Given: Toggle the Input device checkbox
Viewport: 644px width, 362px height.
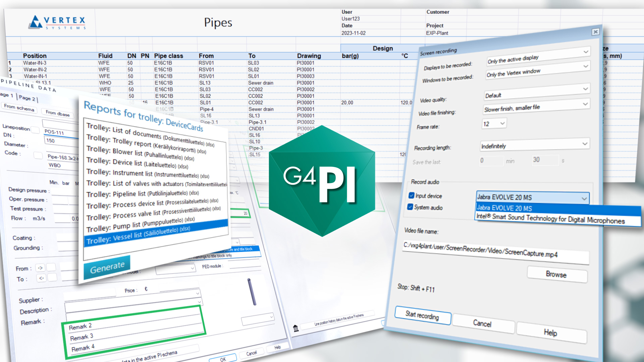Looking at the screenshot, I should tap(412, 195).
